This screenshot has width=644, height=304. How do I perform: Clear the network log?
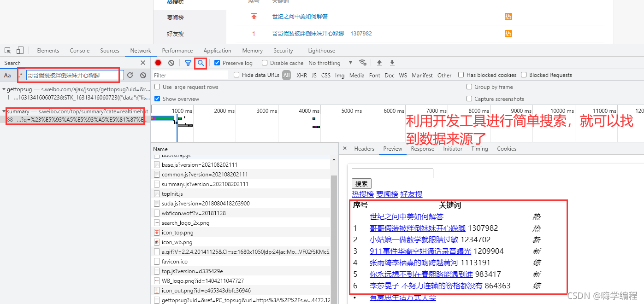171,63
